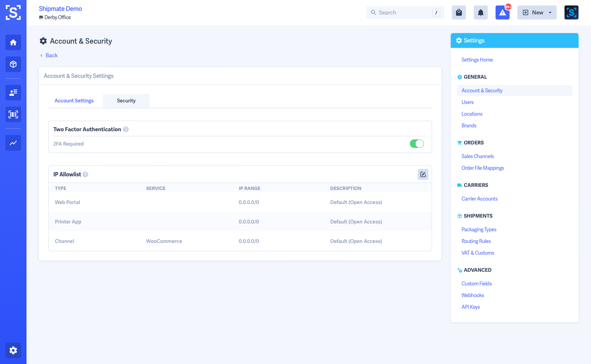Toggle the 2FA Required switch
The image size is (591, 364).
click(416, 144)
